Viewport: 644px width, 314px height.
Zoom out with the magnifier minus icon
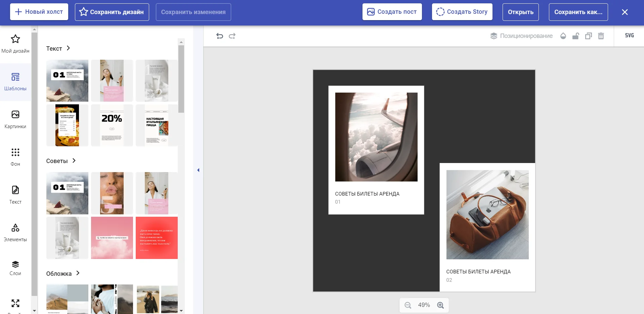coord(408,305)
